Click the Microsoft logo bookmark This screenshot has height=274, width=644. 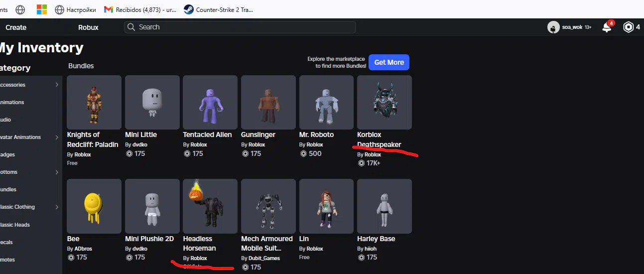tap(42, 9)
